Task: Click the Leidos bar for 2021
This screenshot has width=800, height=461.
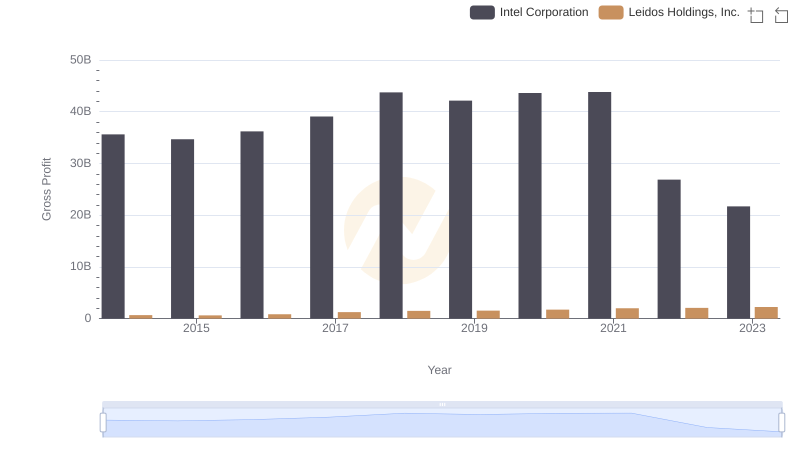Action: click(x=628, y=314)
